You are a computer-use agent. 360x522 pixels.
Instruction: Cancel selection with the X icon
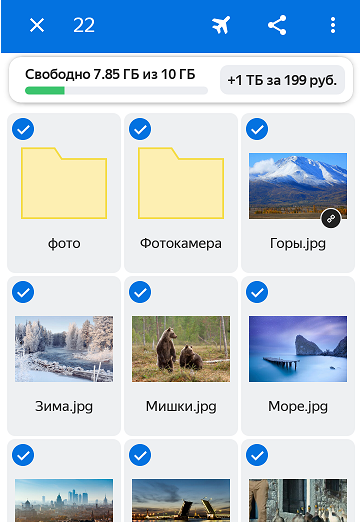tap(37, 25)
